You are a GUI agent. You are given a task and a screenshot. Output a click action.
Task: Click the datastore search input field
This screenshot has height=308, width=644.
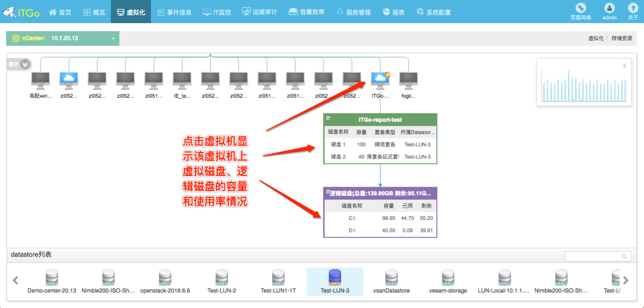598,256
